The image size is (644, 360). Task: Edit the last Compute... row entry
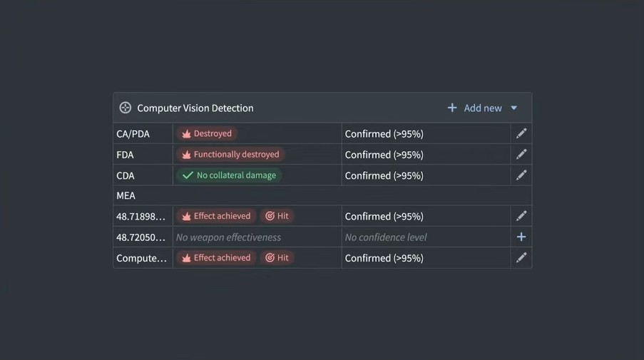[521, 257]
